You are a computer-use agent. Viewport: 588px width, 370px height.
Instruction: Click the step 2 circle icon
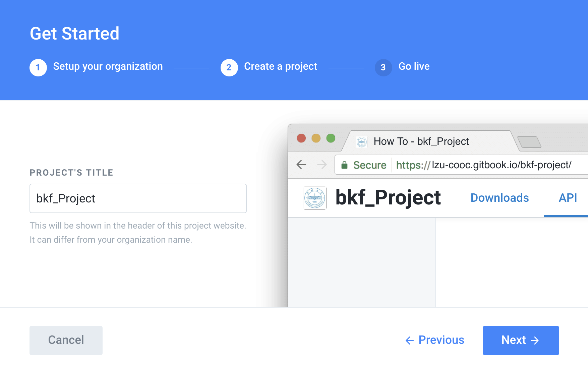pos(229,67)
